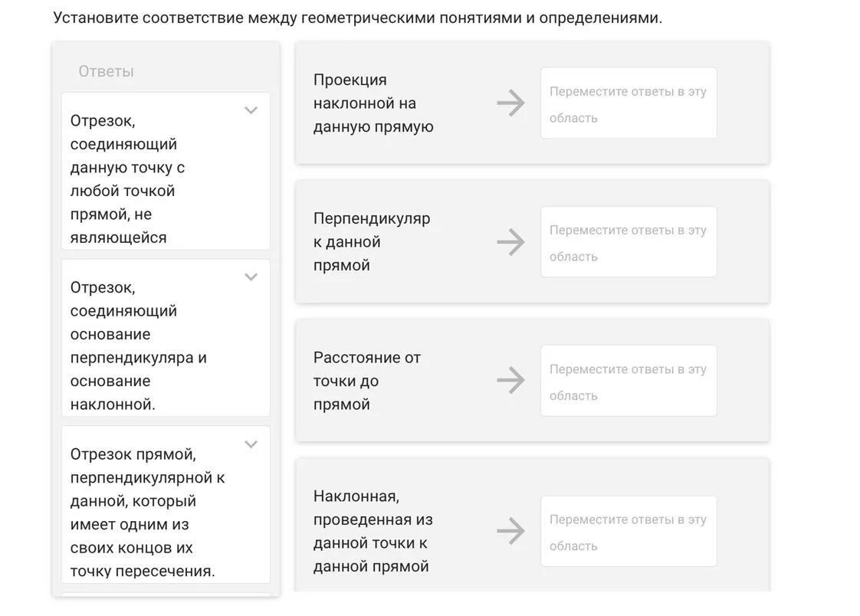Click the concept text "Проекция наклонной на данную прямую"
The height and width of the screenshot is (616, 860).
click(373, 103)
